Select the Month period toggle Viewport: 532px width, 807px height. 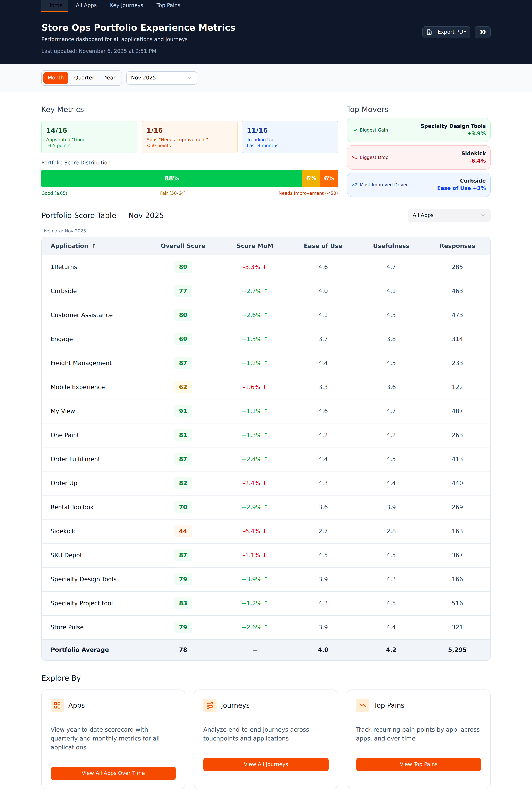[x=56, y=78]
